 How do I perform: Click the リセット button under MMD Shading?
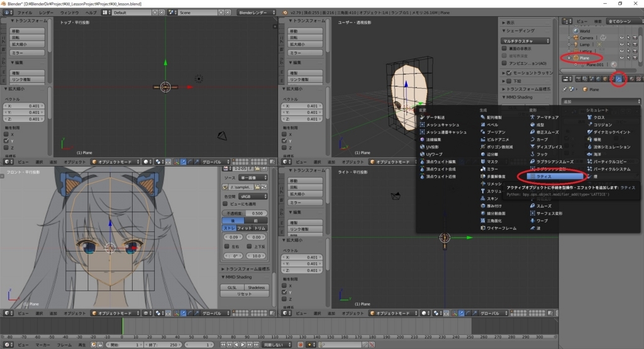pyautogui.click(x=245, y=294)
